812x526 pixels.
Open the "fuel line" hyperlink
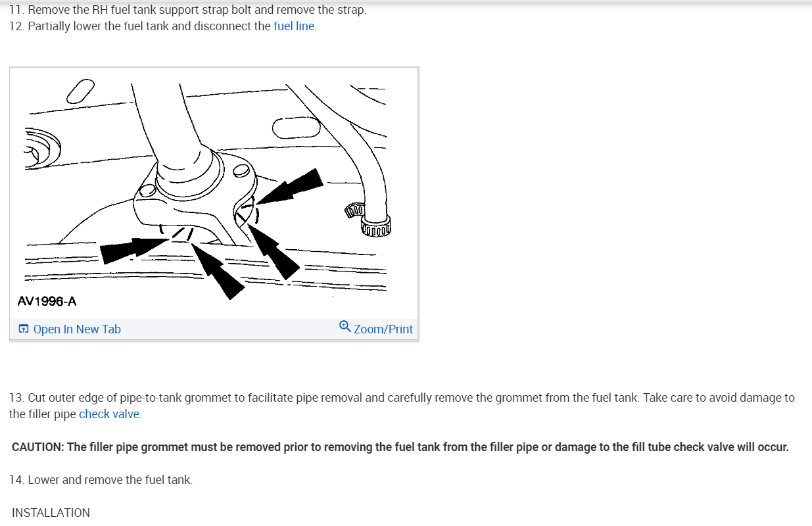coord(294,26)
